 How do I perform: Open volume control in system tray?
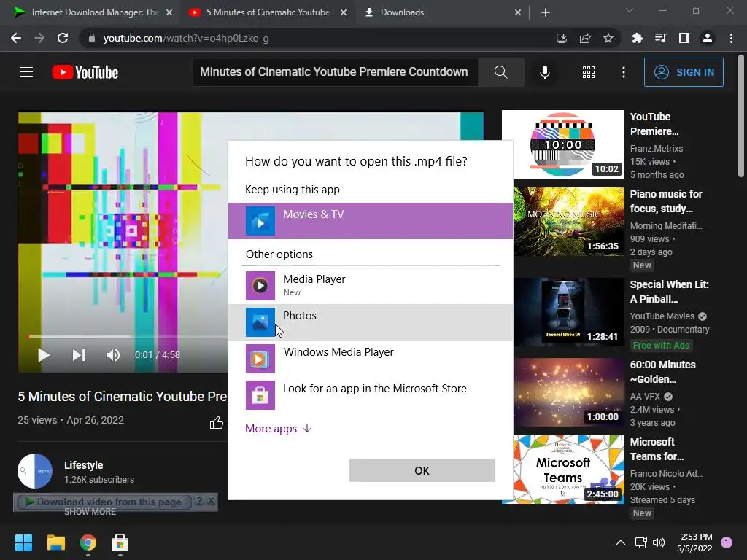pos(659,542)
